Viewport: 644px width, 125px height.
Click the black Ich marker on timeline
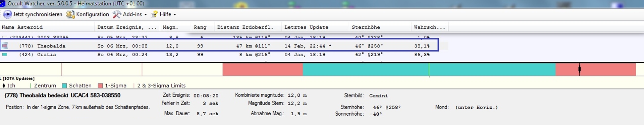(x=579, y=69)
